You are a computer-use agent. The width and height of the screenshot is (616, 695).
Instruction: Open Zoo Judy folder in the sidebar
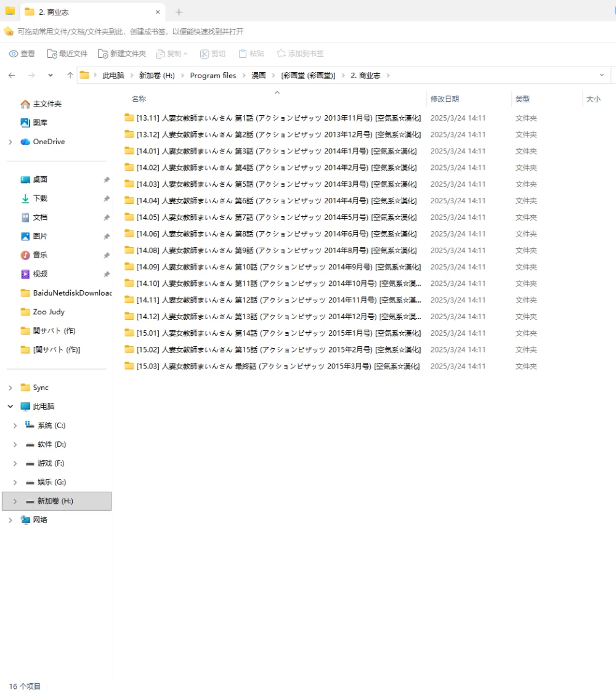point(43,312)
